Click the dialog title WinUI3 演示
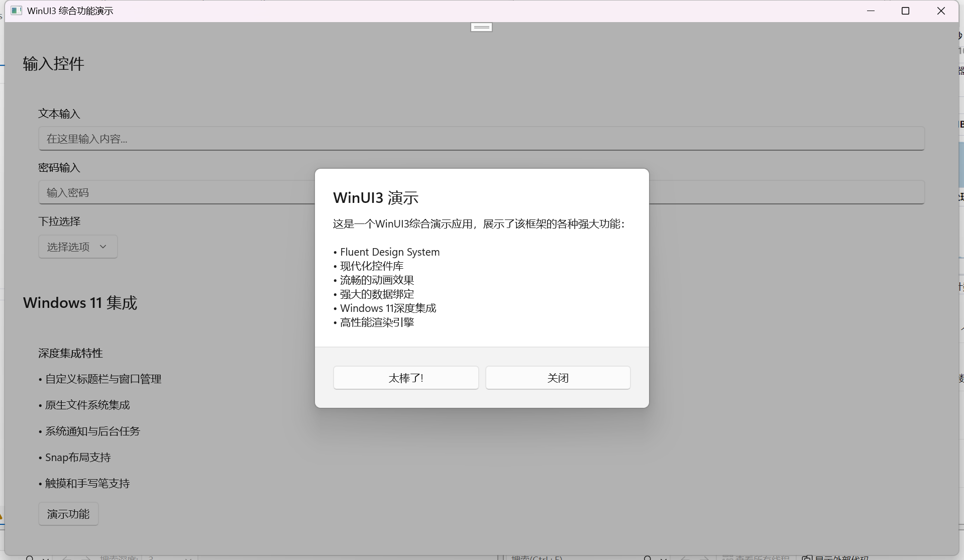 click(x=376, y=198)
